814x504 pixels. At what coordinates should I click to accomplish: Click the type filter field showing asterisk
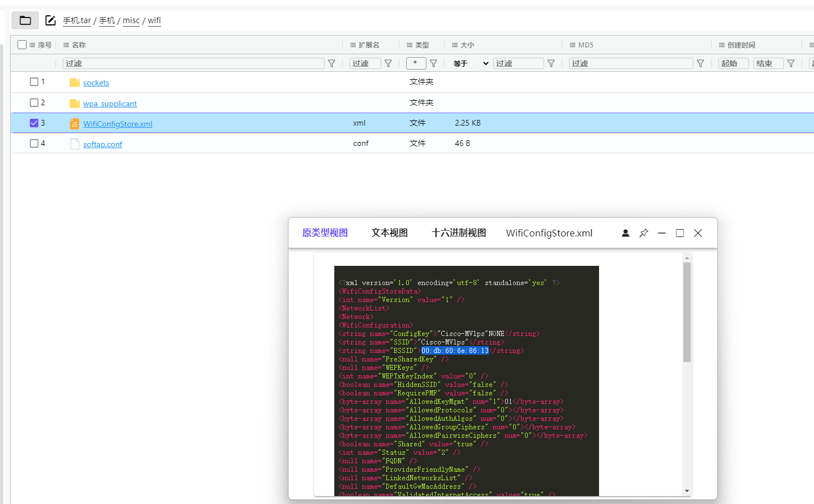click(x=416, y=63)
